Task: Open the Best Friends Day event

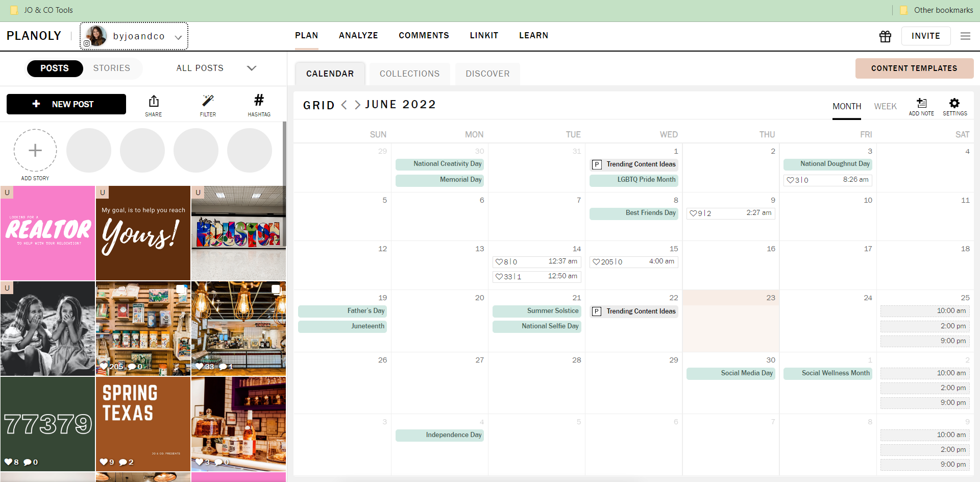Action: [x=634, y=213]
